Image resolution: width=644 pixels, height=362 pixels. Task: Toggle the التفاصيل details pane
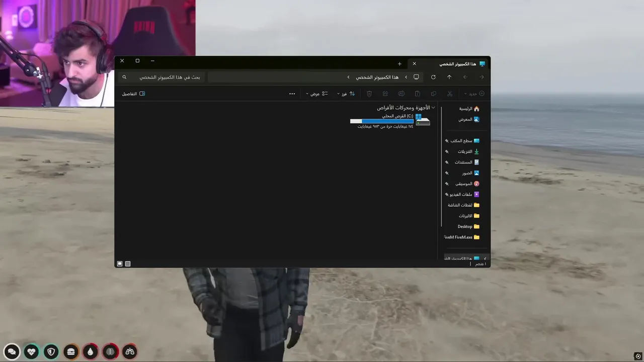133,94
